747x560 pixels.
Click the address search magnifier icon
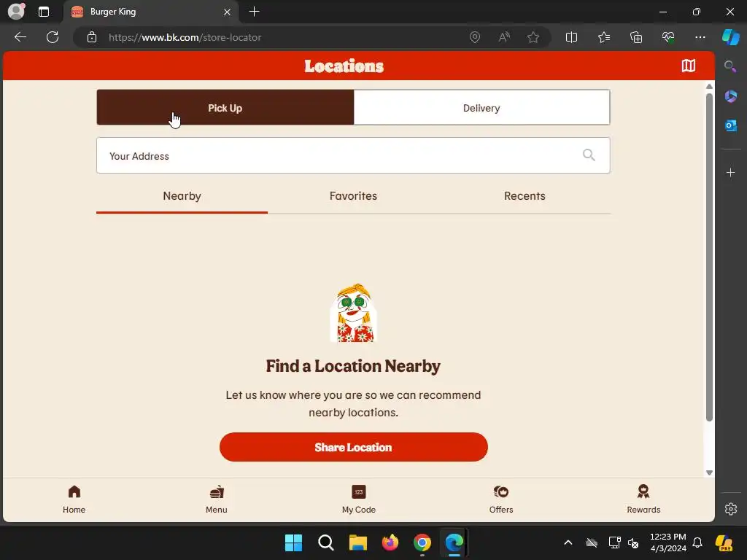click(589, 155)
